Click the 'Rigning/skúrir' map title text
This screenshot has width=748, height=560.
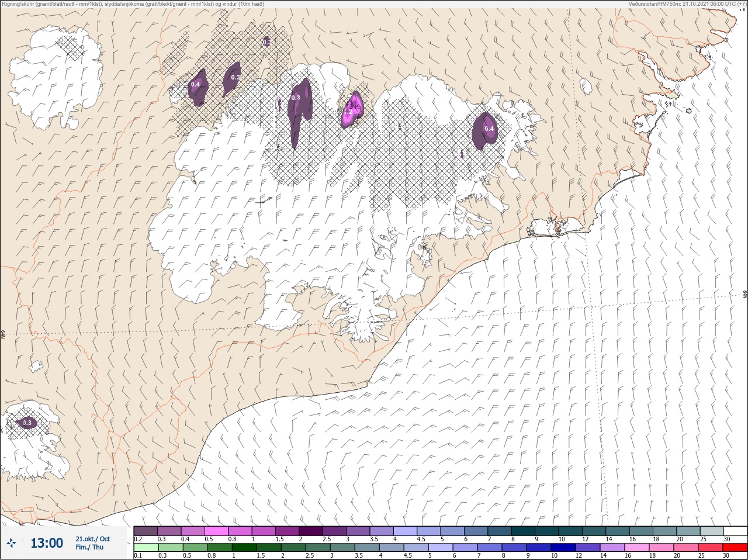point(133,4)
